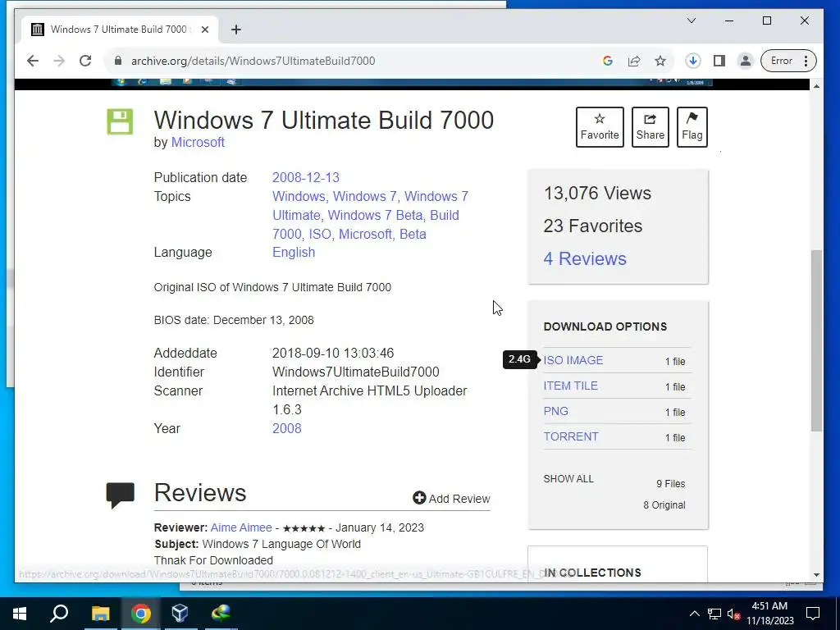Open the VirtualBox taskbar icon
Viewport: 840px width, 630px height.
(x=180, y=614)
